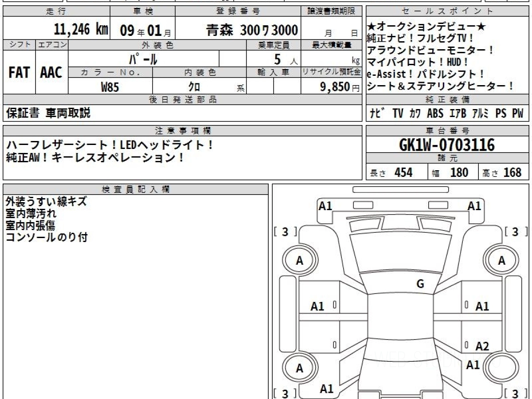The image size is (532, 399).
Task: Click the G mark on the windshield
Action: click(x=420, y=284)
